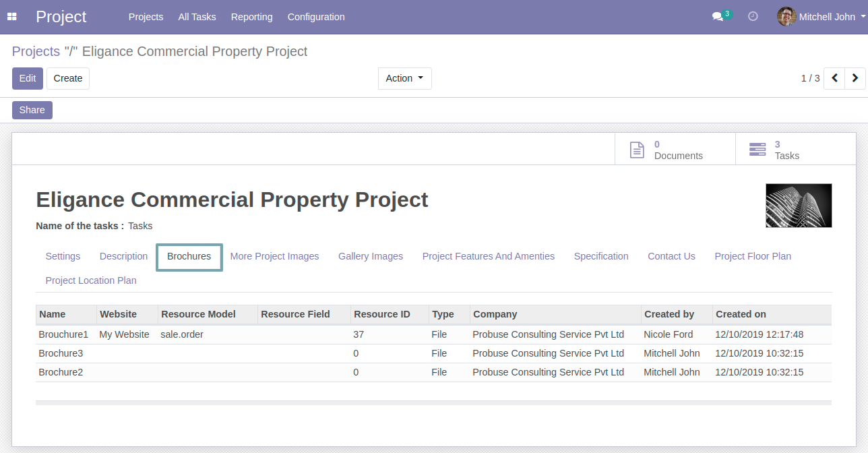Select the Brochures tab
The height and width of the screenshot is (453, 868).
(x=189, y=256)
